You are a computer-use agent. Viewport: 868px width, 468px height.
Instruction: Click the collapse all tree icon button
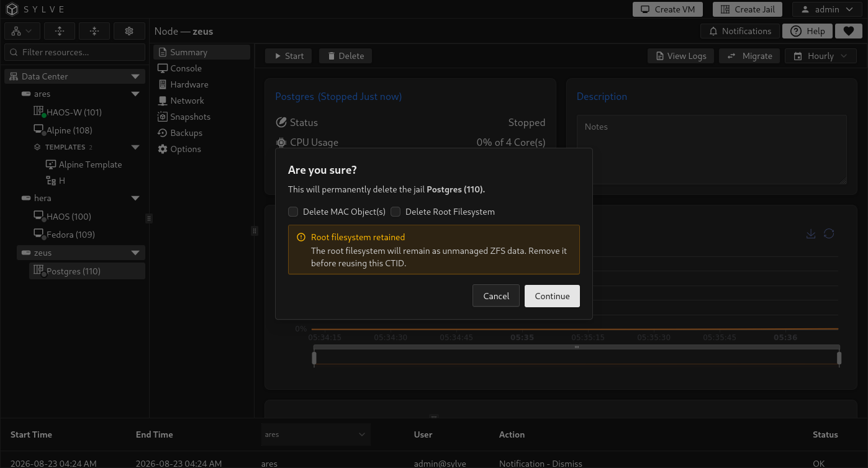[x=94, y=31]
